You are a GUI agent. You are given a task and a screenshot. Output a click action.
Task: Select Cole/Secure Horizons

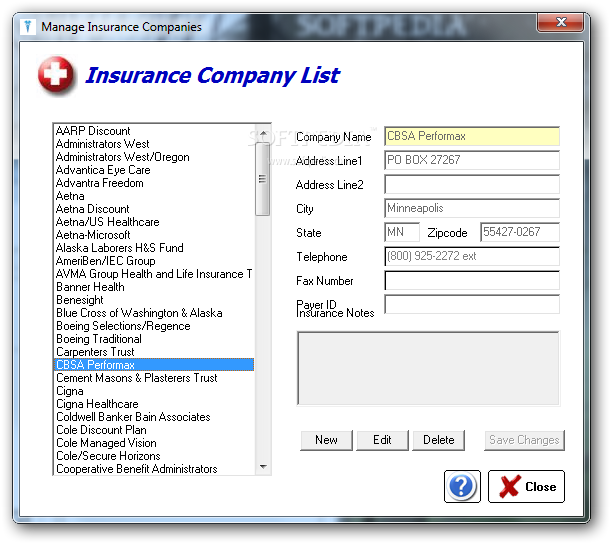[x=154, y=456]
